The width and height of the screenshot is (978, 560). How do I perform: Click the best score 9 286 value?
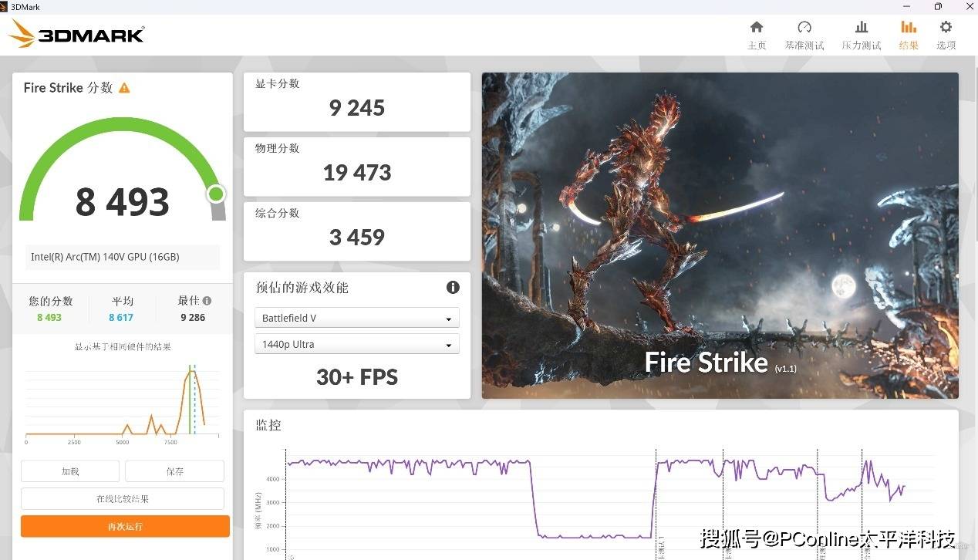coord(193,318)
